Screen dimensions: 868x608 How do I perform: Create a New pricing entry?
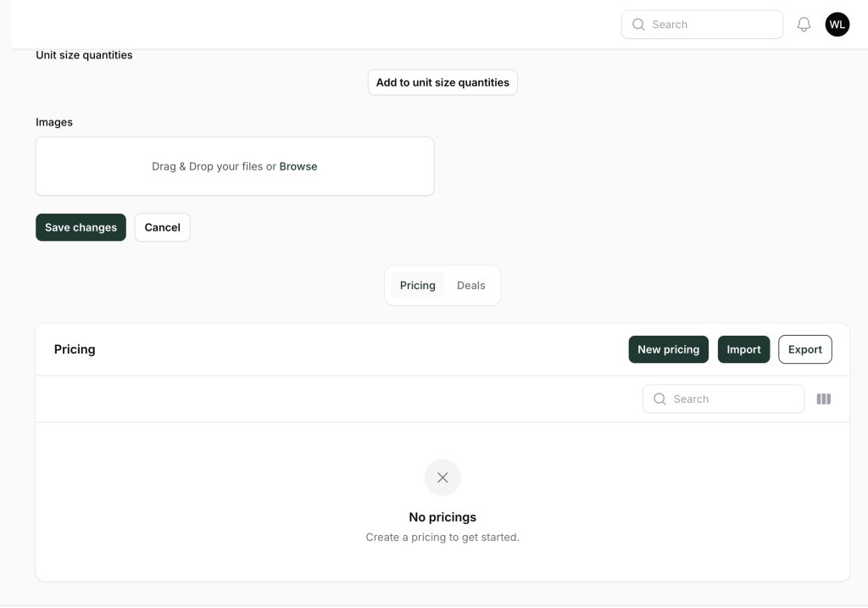pos(668,349)
